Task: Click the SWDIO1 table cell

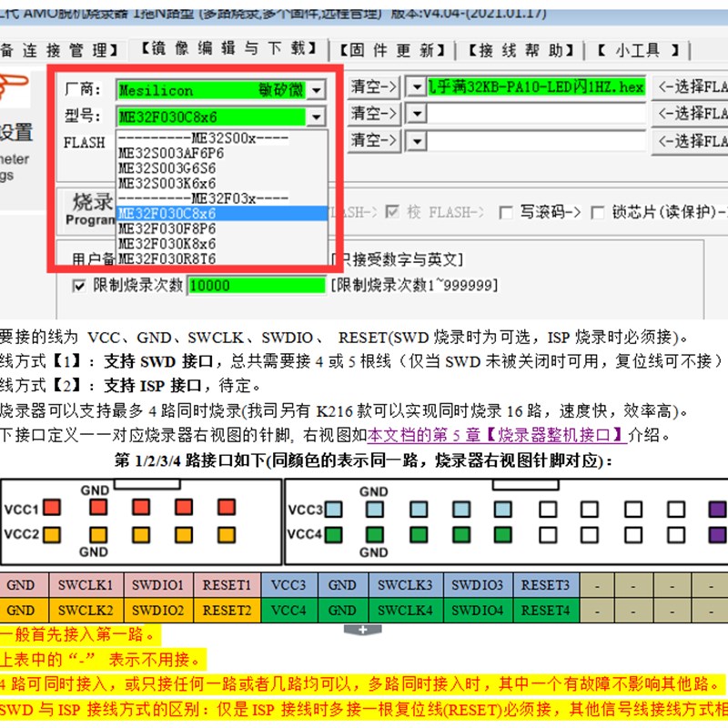Action: click(158, 585)
